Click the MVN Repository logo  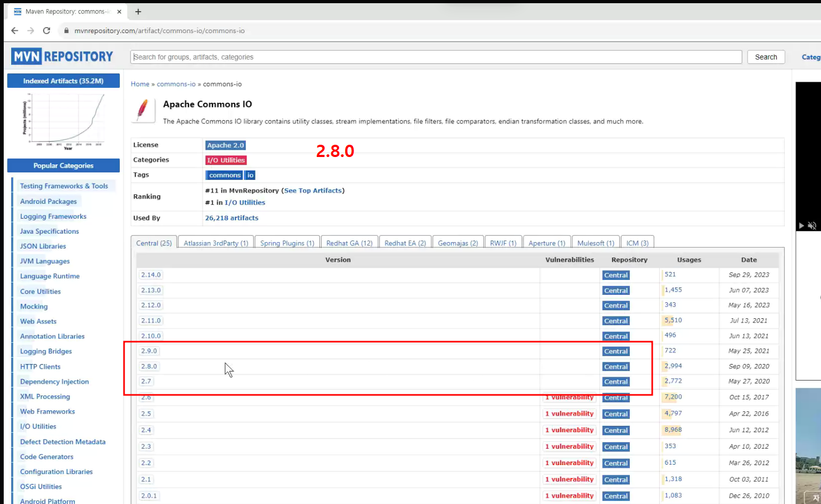(63, 56)
